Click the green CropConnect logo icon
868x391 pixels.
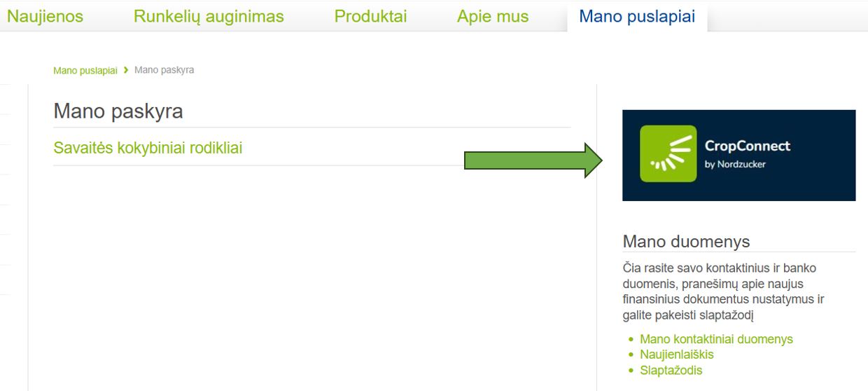click(x=668, y=153)
